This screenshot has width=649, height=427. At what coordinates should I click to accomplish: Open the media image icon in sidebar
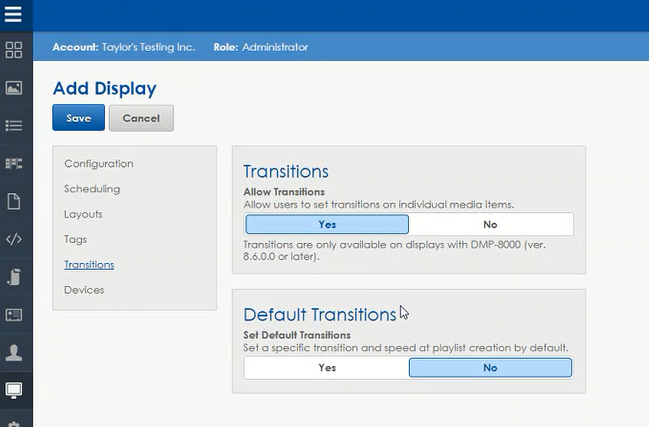(14, 87)
